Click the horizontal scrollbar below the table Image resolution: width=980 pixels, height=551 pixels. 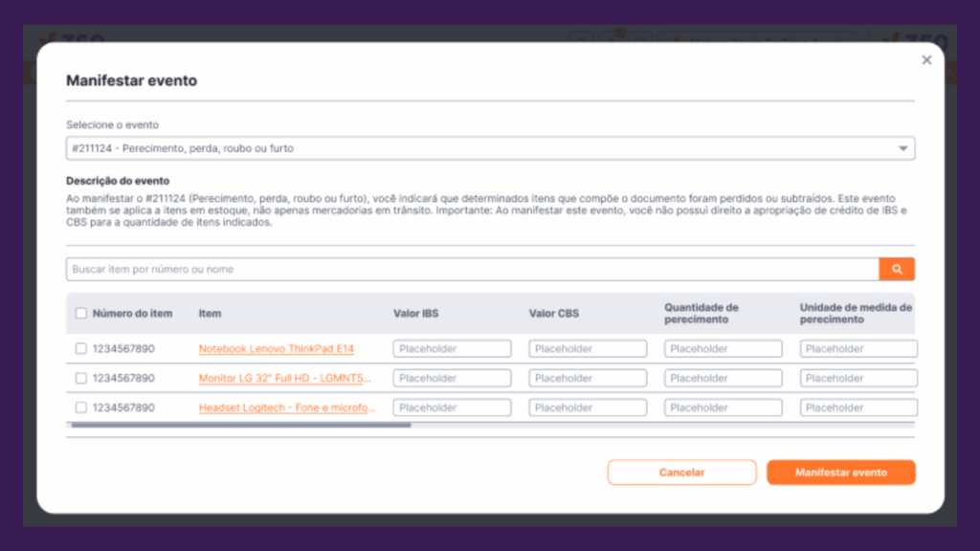241,425
